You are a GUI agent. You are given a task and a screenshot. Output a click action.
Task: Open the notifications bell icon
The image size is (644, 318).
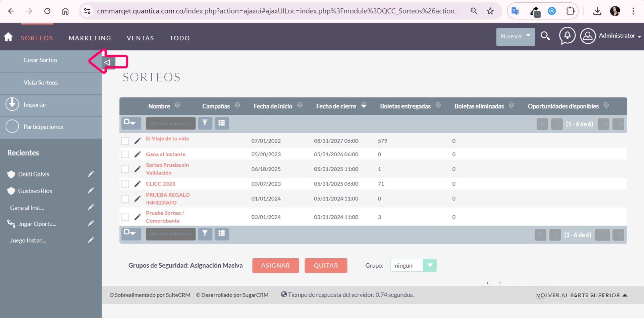(567, 36)
